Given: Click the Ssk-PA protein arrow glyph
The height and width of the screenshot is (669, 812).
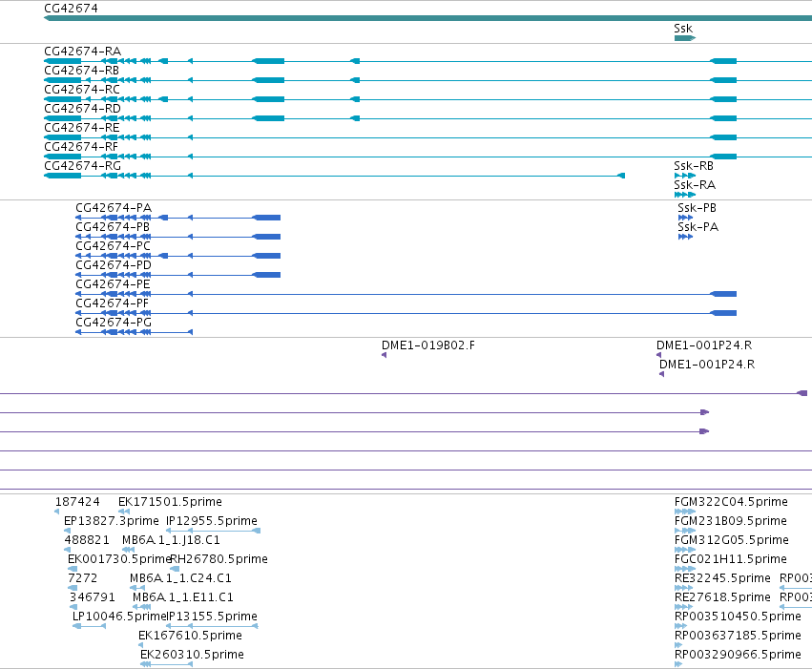Looking at the screenshot, I should (x=685, y=237).
